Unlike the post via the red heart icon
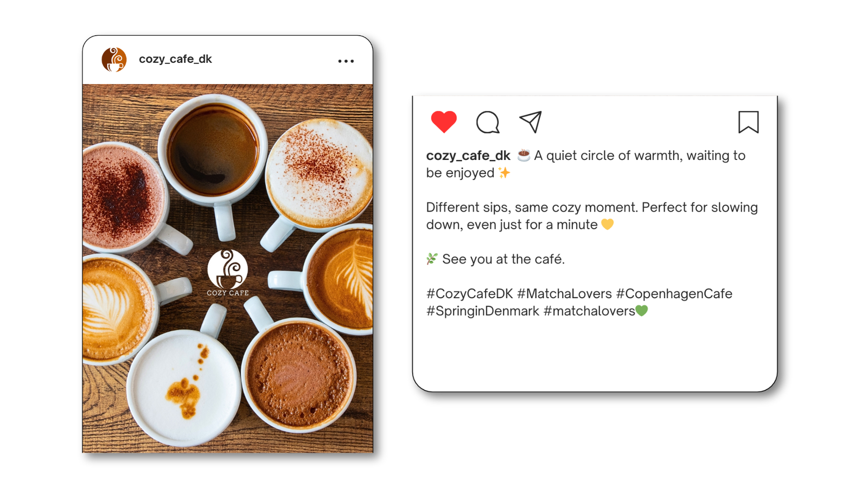The width and height of the screenshot is (868, 488). (x=444, y=122)
